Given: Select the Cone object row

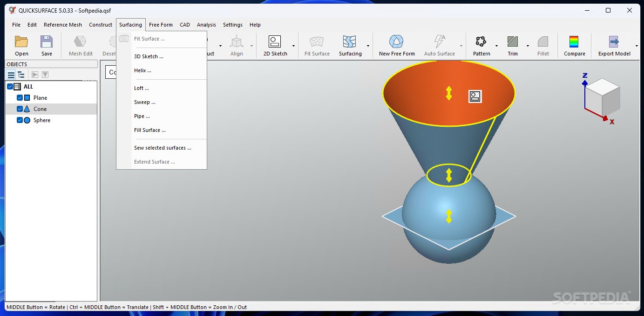Looking at the screenshot, I should tap(51, 109).
